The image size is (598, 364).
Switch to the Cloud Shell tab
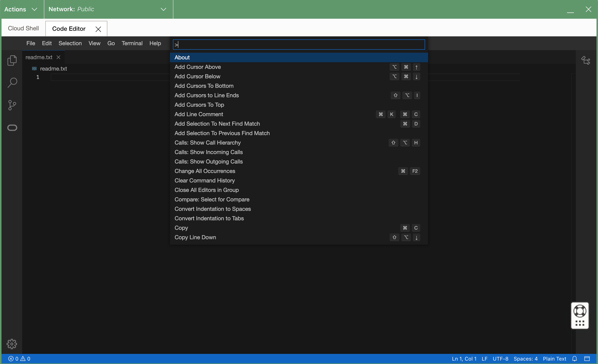coord(23,28)
